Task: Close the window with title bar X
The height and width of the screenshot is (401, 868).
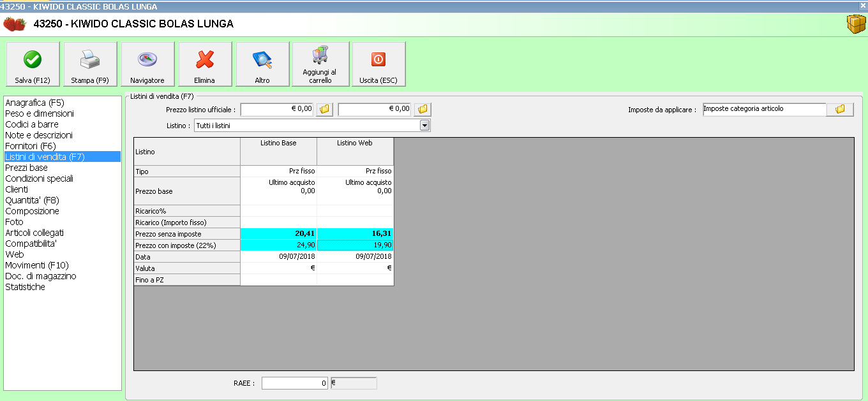Action: (863, 5)
